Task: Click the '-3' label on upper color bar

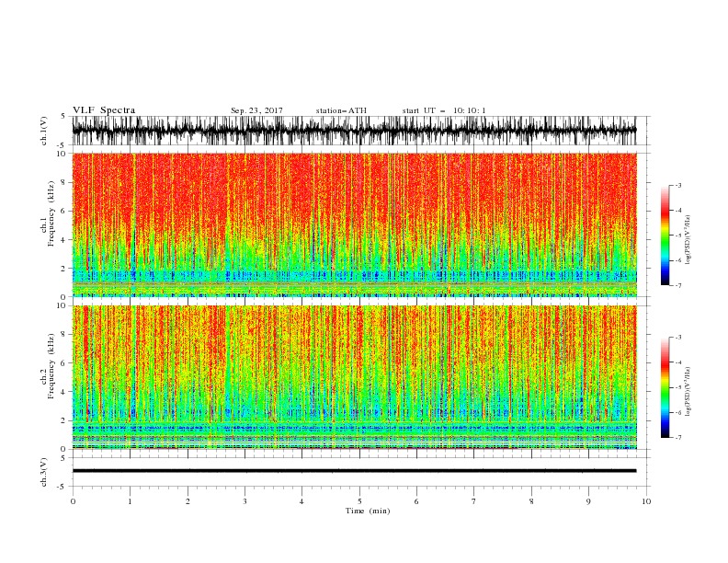Action: pyautogui.click(x=678, y=185)
